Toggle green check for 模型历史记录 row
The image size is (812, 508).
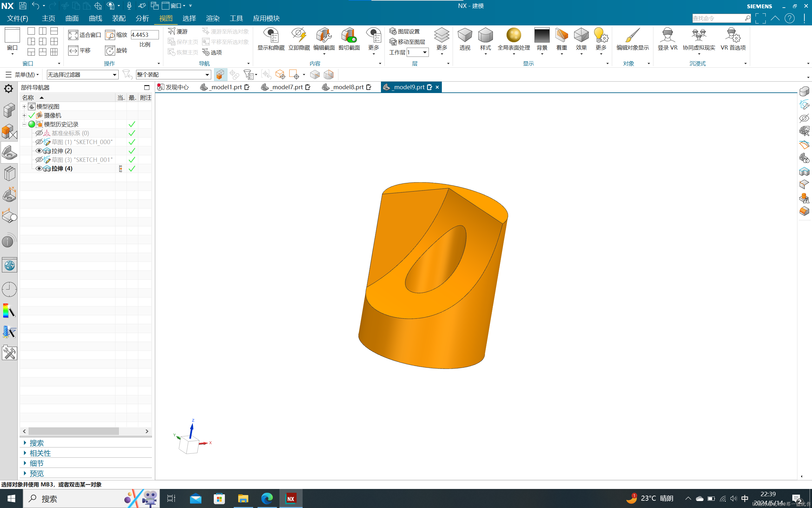132,124
